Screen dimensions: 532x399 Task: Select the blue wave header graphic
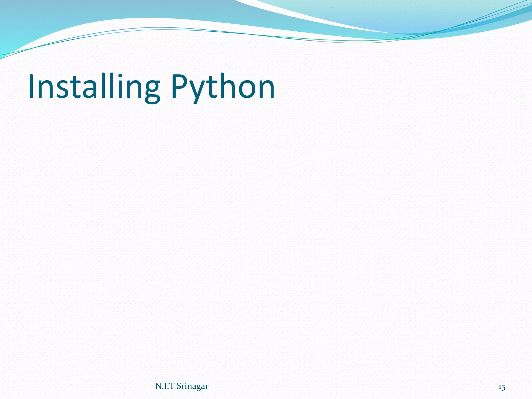click(130, 10)
